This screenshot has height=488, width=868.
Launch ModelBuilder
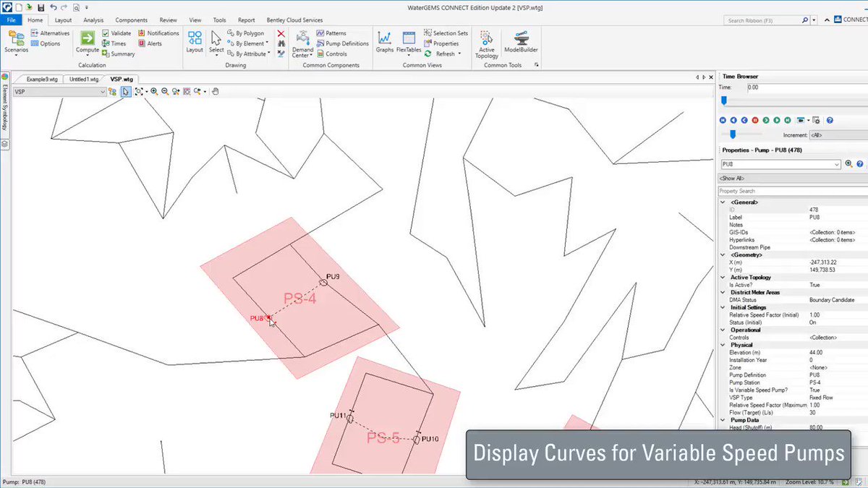(520, 42)
